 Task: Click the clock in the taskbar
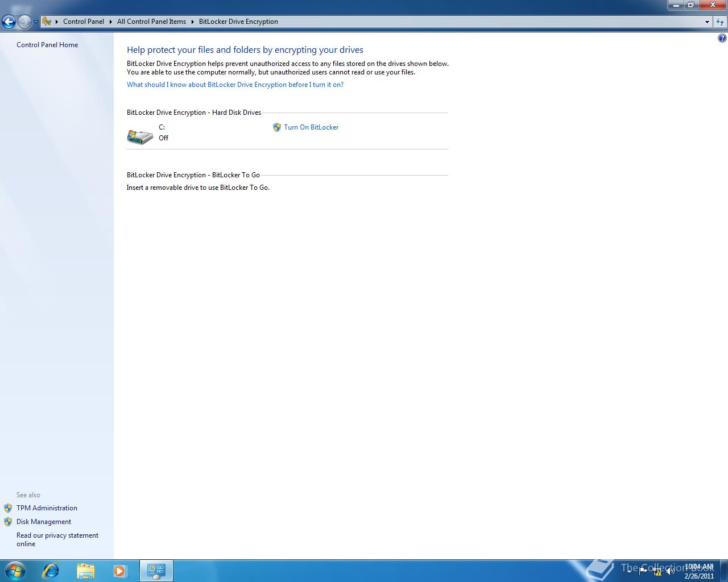click(699, 570)
